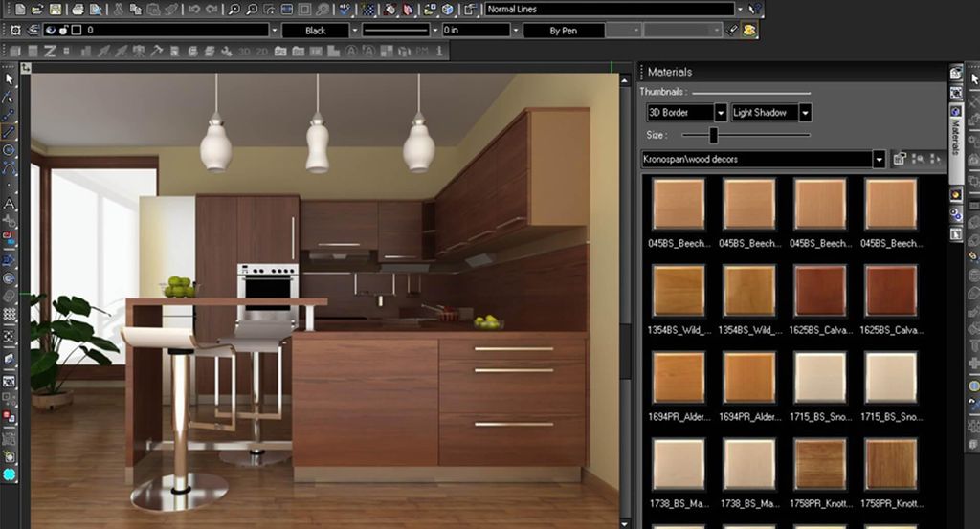Screen dimensions: 980x529
Task: Open the Light Shadow dropdown
Action: tap(805, 113)
